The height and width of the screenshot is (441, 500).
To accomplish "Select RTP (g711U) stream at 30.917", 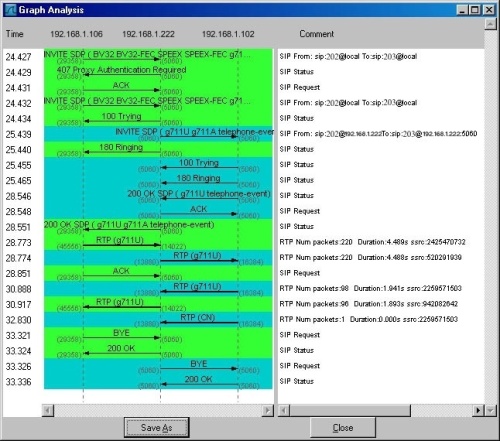I will pyautogui.click(x=120, y=302).
